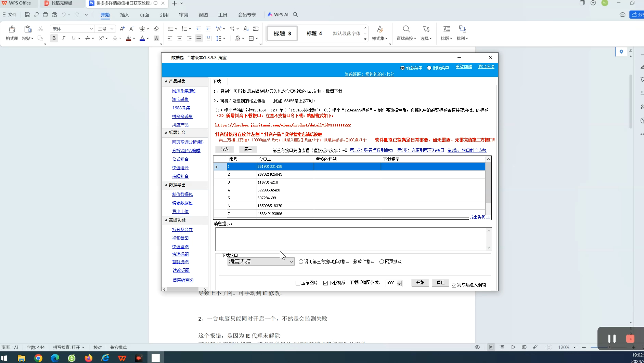Image resolution: width=644 pixels, height=363 pixels.
Task: Collapse the 数据导出 tree section
Action: coord(166,185)
